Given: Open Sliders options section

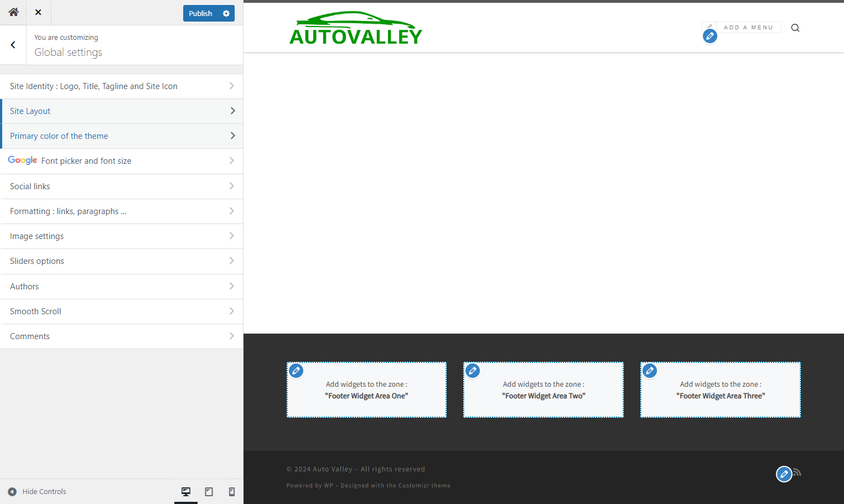Looking at the screenshot, I should point(122,261).
